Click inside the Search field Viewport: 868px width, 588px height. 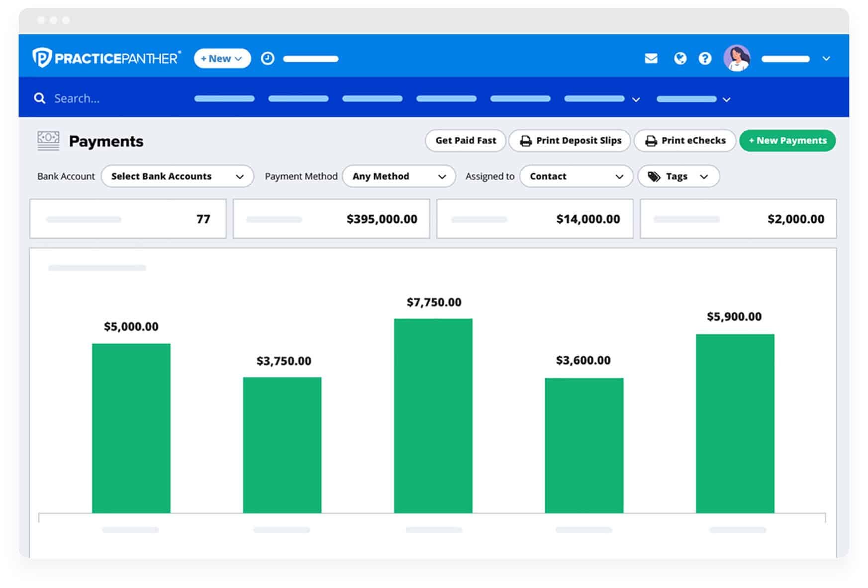99,98
